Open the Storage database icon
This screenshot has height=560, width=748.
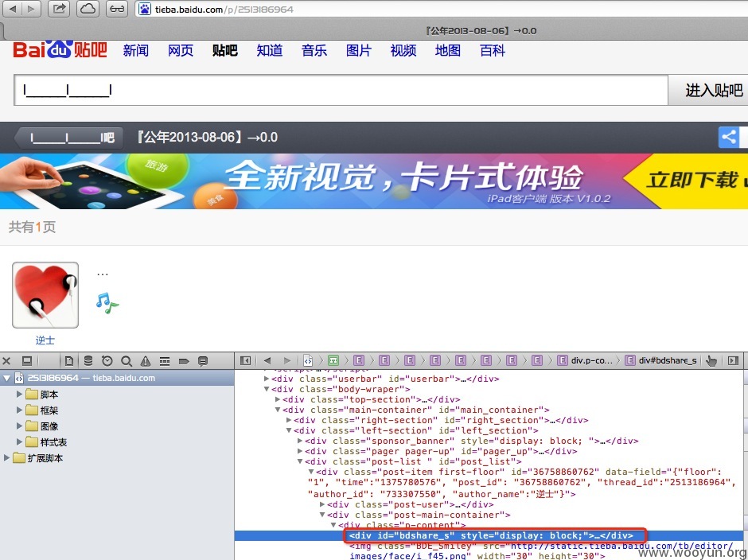88,361
